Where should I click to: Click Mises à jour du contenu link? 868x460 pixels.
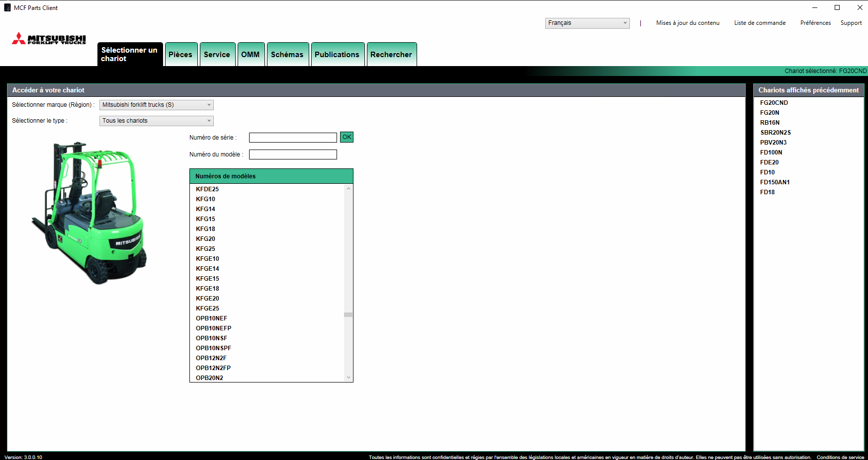point(688,23)
